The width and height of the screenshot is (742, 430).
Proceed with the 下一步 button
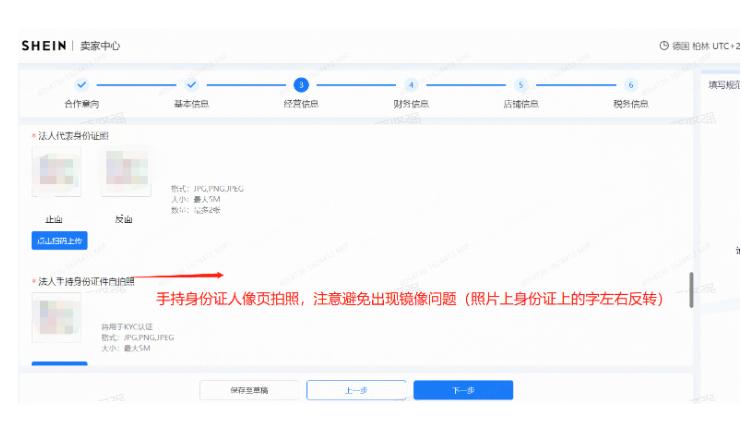(463, 390)
